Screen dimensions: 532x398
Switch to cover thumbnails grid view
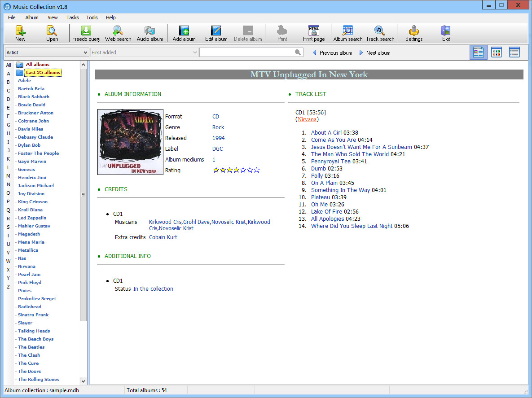coord(497,52)
